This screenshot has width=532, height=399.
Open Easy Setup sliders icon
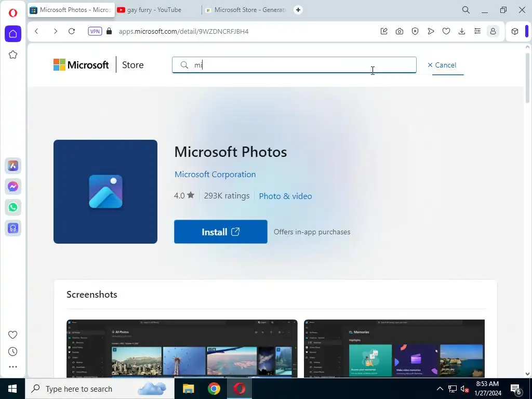point(477,31)
